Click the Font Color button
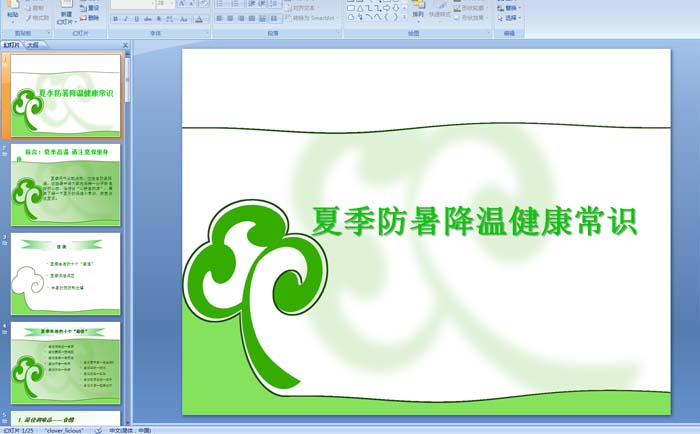The width and height of the screenshot is (700, 434). pyautogui.click(x=200, y=19)
